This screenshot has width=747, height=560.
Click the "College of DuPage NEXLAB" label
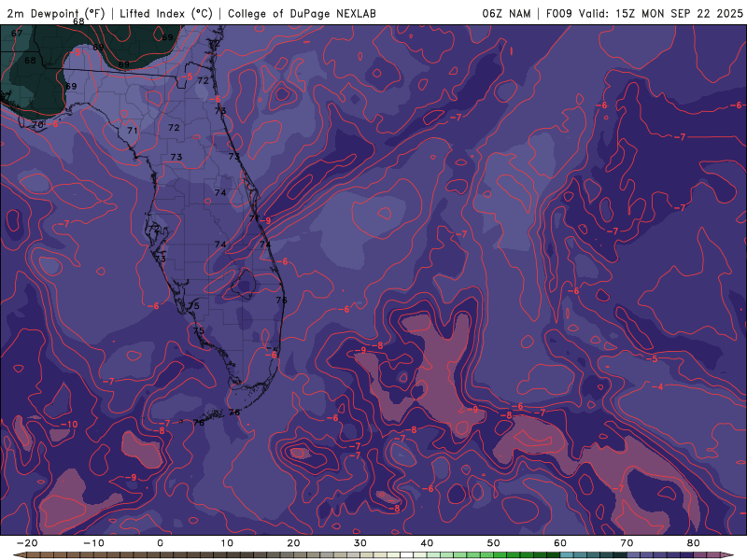(x=302, y=13)
